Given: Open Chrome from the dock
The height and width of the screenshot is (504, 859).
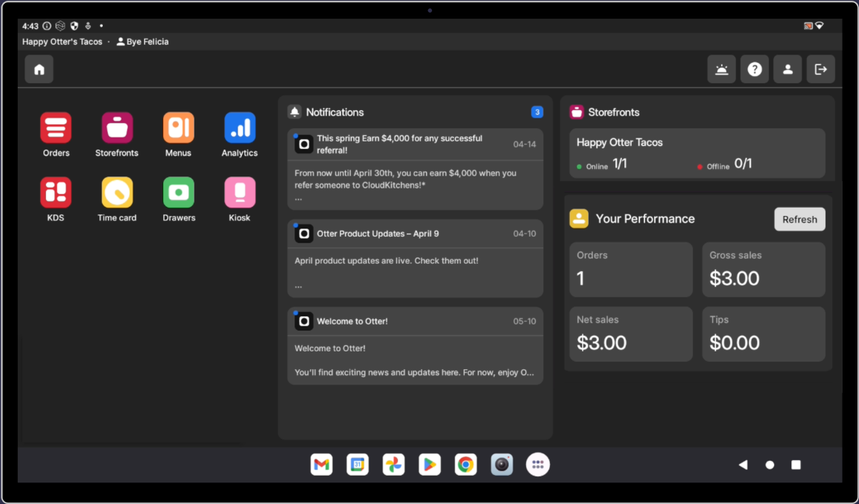Looking at the screenshot, I should coord(466,465).
